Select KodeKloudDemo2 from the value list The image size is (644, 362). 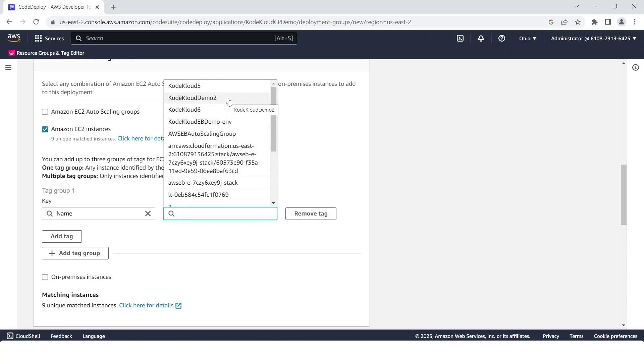193,98
